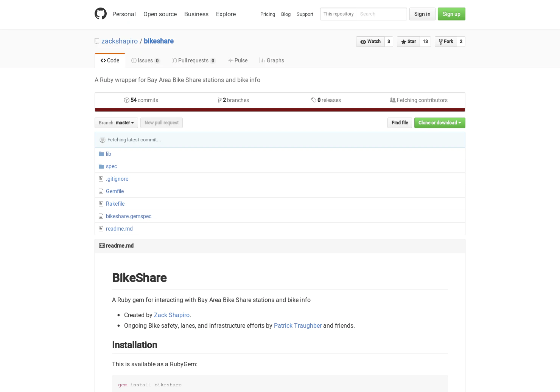Click the New pull request button
This screenshot has height=392, width=560.
pyautogui.click(x=162, y=123)
